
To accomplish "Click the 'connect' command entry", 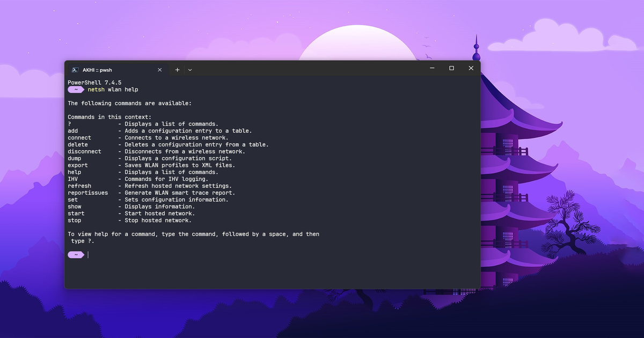I will tap(79, 138).
